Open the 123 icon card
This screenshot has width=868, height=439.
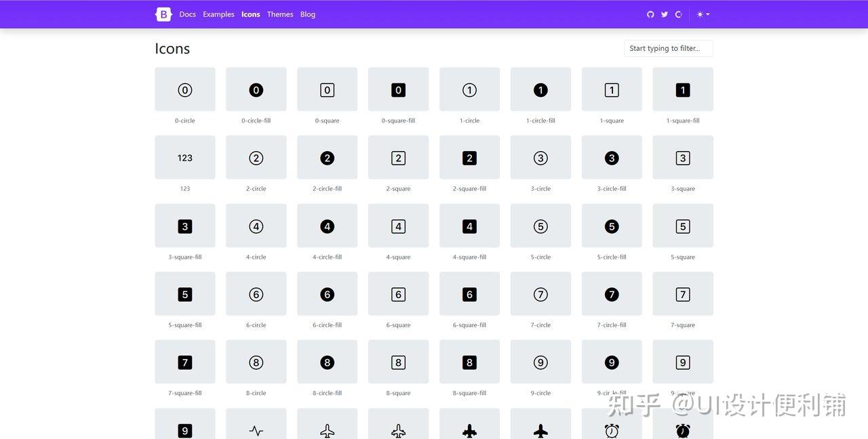pyautogui.click(x=185, y=157)
